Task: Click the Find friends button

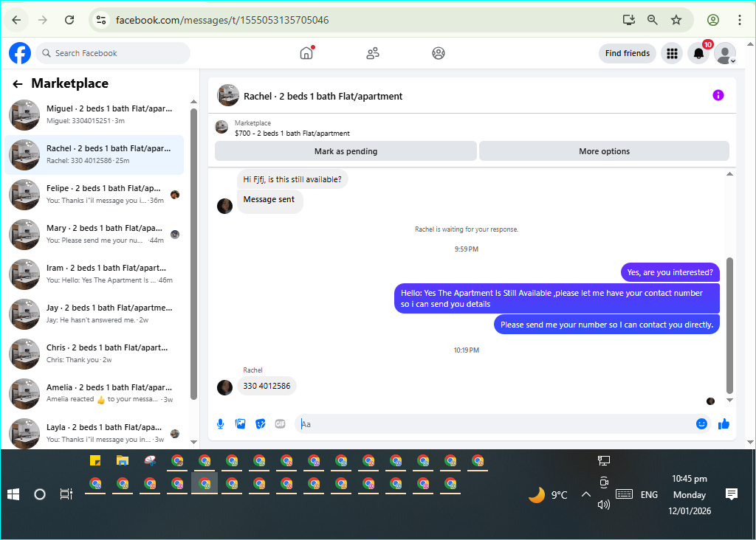Action: (x=628, y=53)
